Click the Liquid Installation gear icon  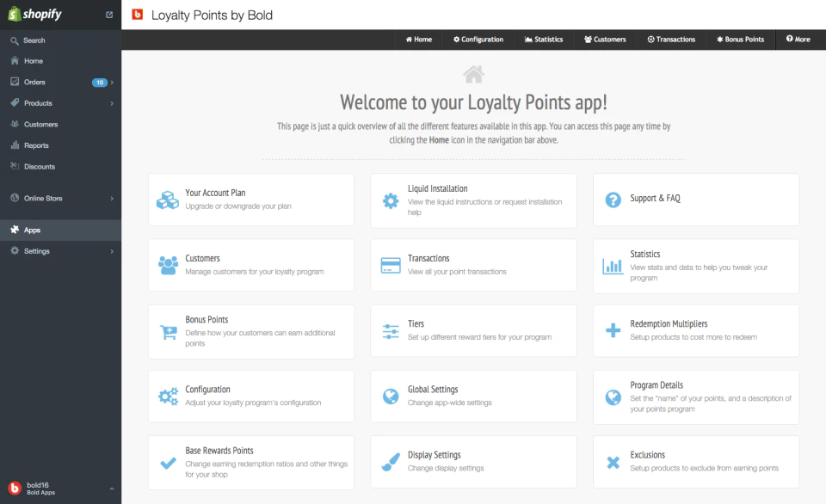[391, 200]
